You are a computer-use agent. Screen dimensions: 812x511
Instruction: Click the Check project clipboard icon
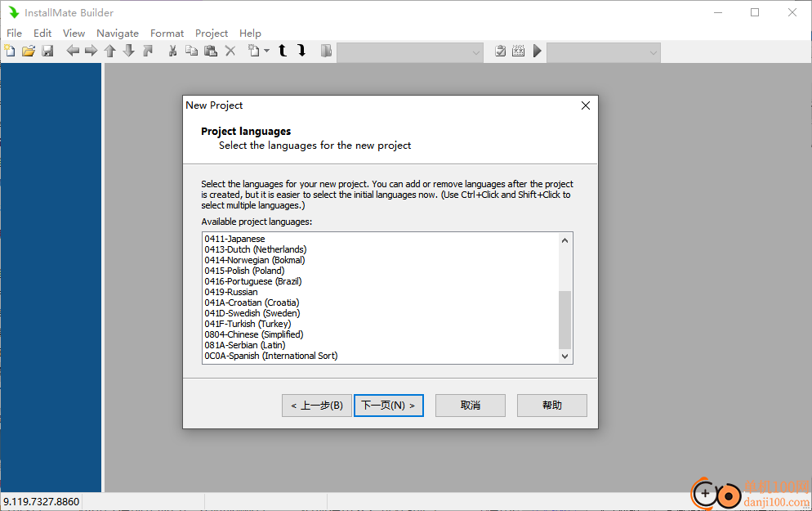(x=500, y=51)
